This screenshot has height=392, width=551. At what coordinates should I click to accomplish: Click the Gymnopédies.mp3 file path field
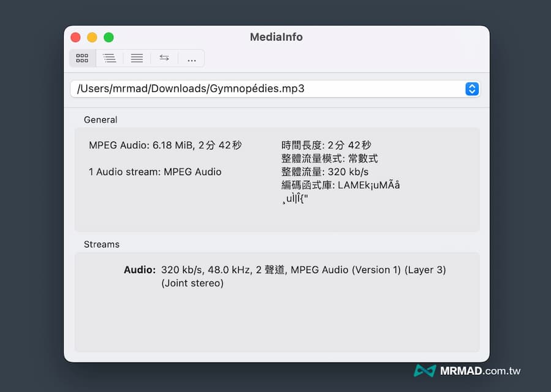click(x=275, y=89)
